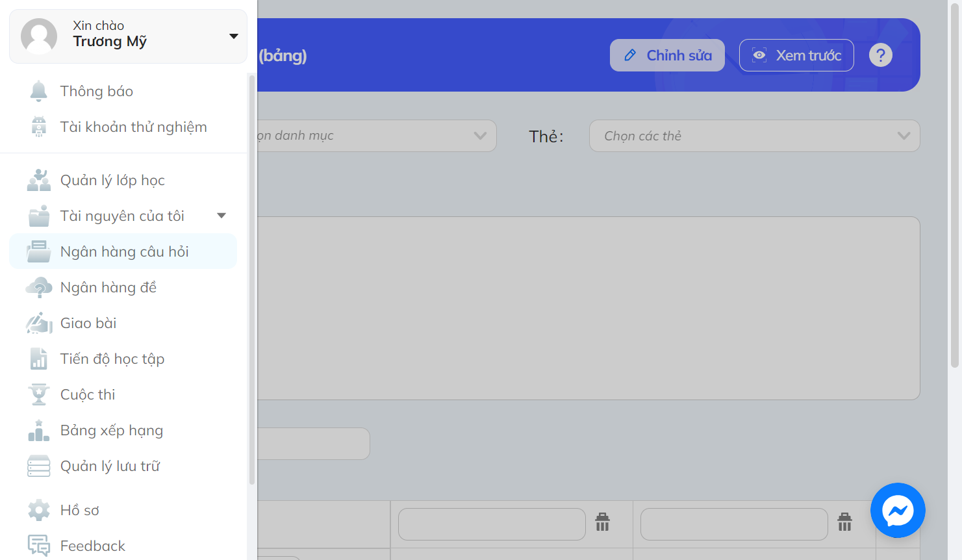Image resolution: width=962 pixels, height=560 pixels.
Task: Click the second table header input field
Action: point(734,524)
